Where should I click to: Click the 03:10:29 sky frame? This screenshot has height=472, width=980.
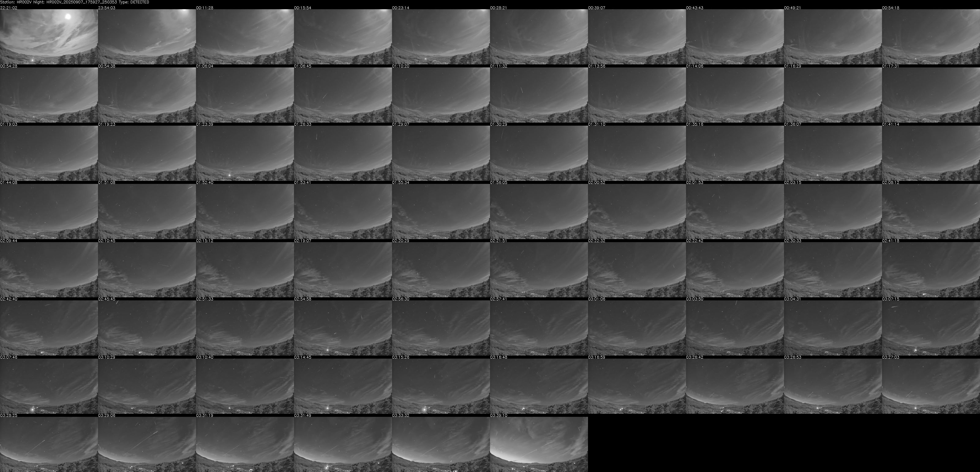[147, 386]
